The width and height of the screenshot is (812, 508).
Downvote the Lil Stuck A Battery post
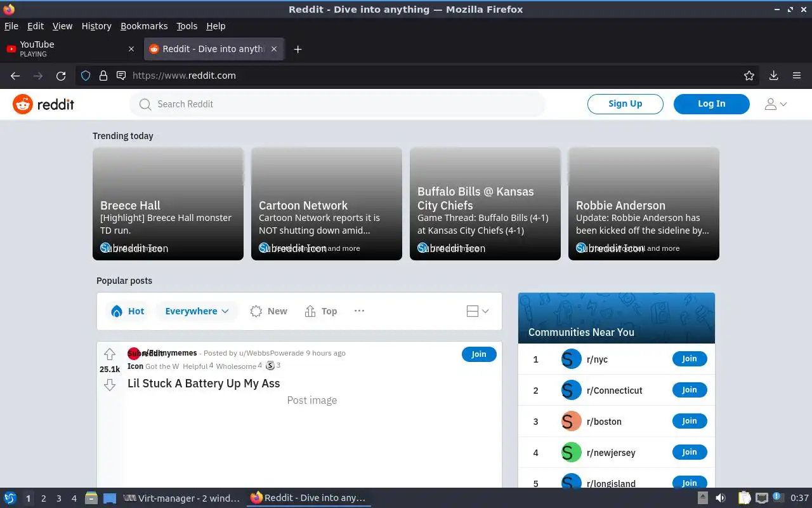[110, 385]
